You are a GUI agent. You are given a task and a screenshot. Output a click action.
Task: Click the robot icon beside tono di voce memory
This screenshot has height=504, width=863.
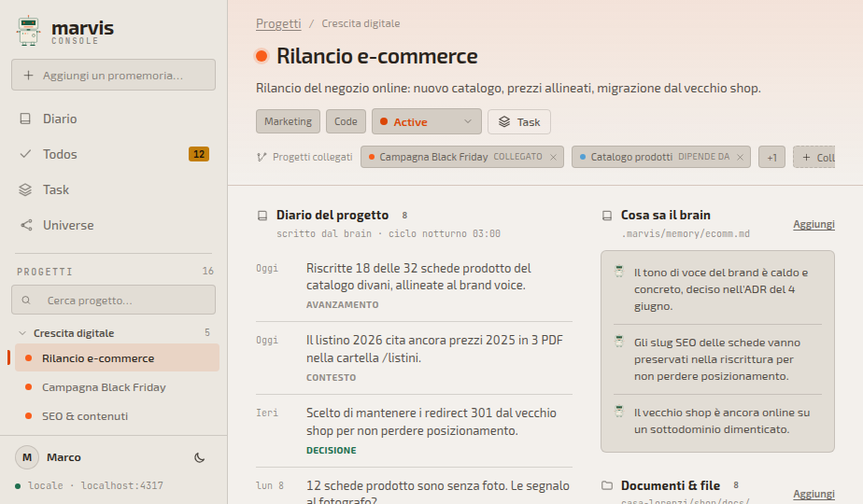619,272
